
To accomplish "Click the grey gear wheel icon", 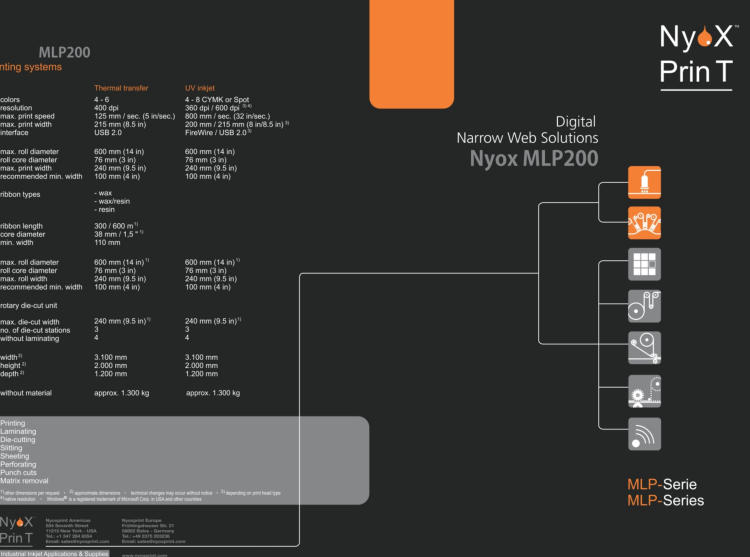I will (x=644, y=392).
